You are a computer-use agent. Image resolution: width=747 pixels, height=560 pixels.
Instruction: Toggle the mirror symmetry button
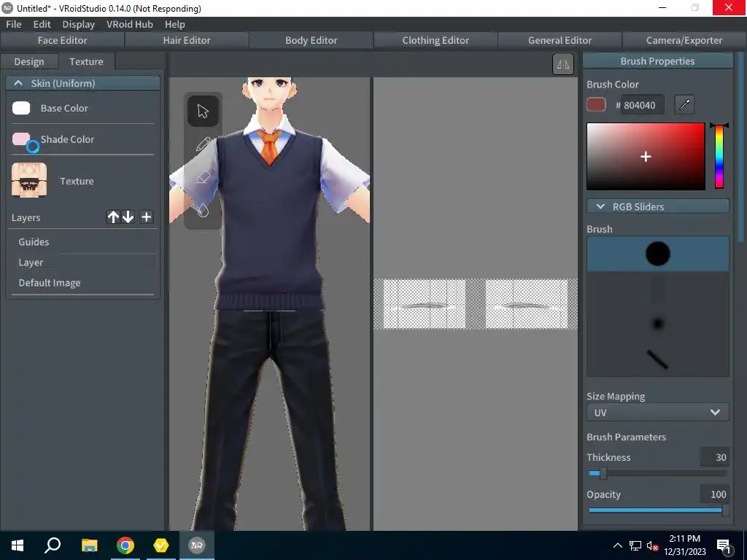pyautogui.click(x=562, y=64)
